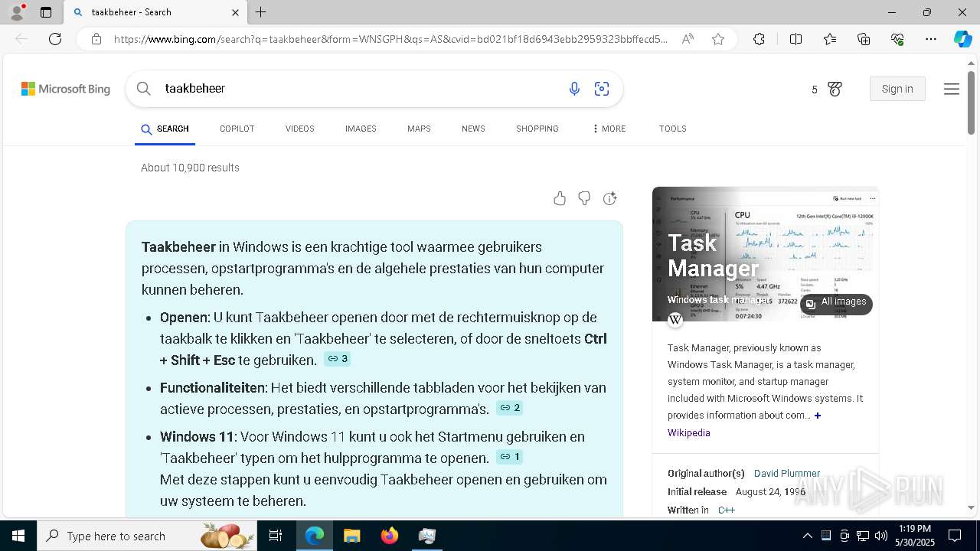Open the Bing hamburger menu

(952, 89)
